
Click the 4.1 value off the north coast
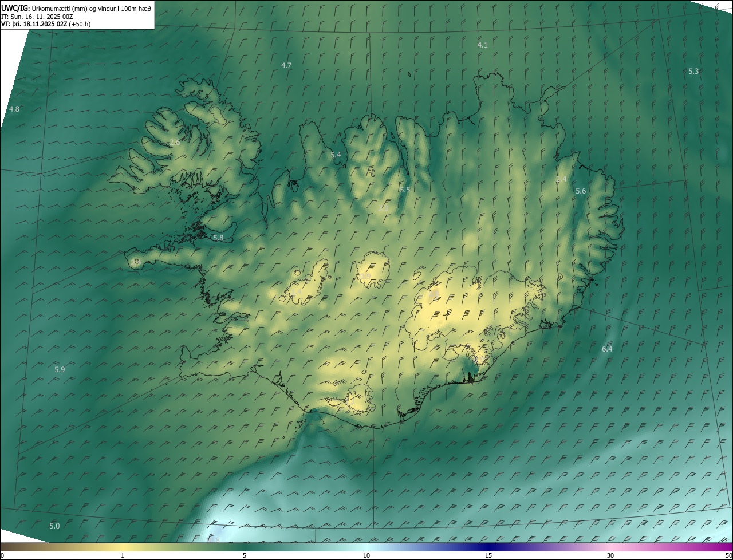click(483, 45)
